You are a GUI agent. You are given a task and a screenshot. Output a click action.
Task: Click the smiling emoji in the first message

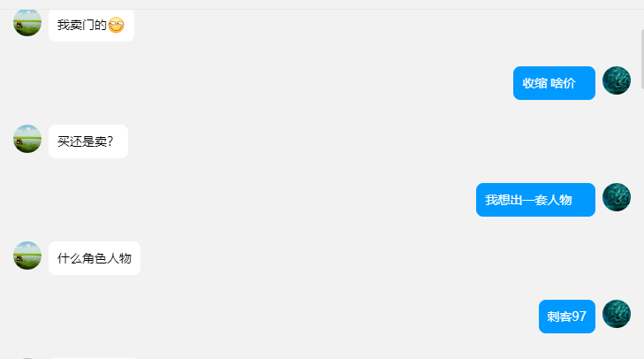[x=117, y=25]
